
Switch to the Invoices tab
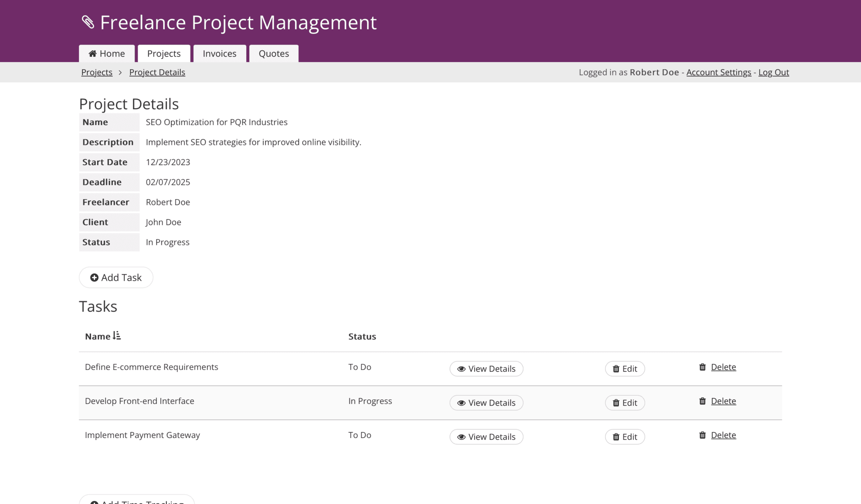point(219,53)
